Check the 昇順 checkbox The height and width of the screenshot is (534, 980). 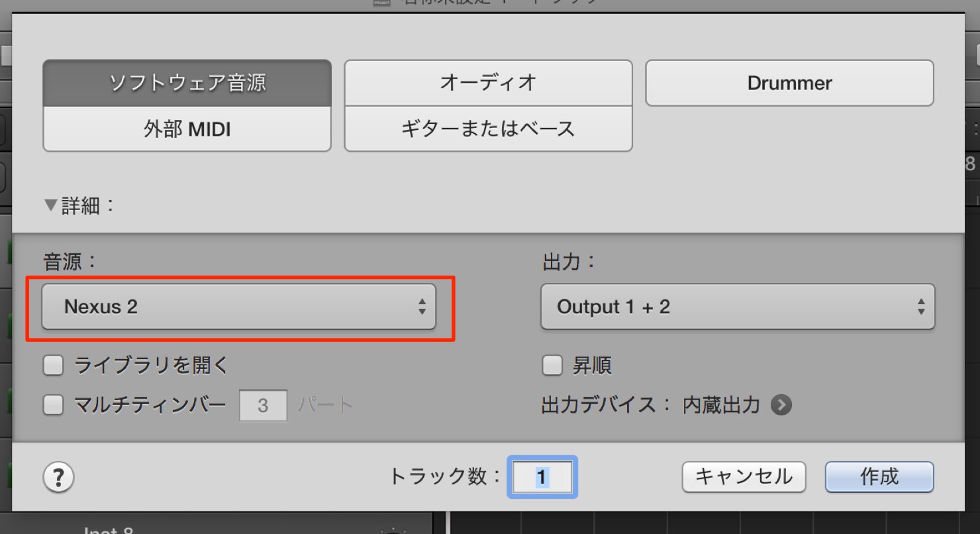pyautogui.click(x=552, y=366)
